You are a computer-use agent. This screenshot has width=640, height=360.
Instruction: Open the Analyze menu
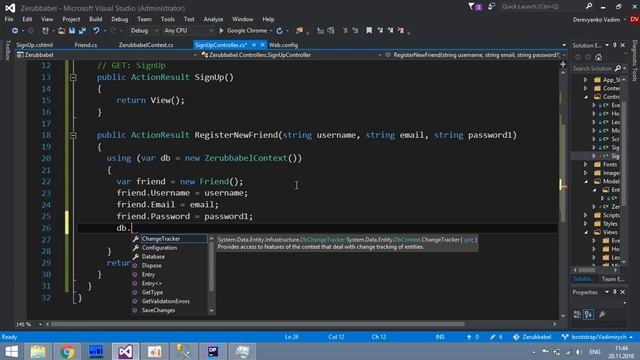(213, 19)
